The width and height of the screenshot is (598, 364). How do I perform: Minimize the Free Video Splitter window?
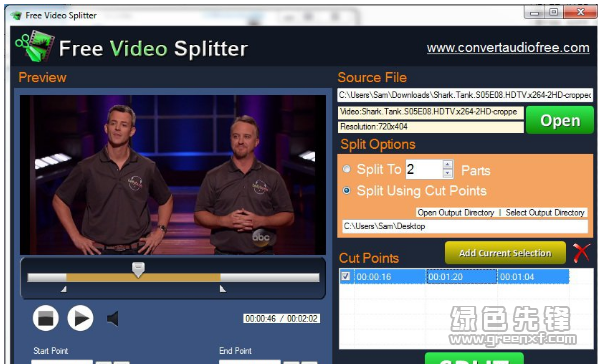534,13
